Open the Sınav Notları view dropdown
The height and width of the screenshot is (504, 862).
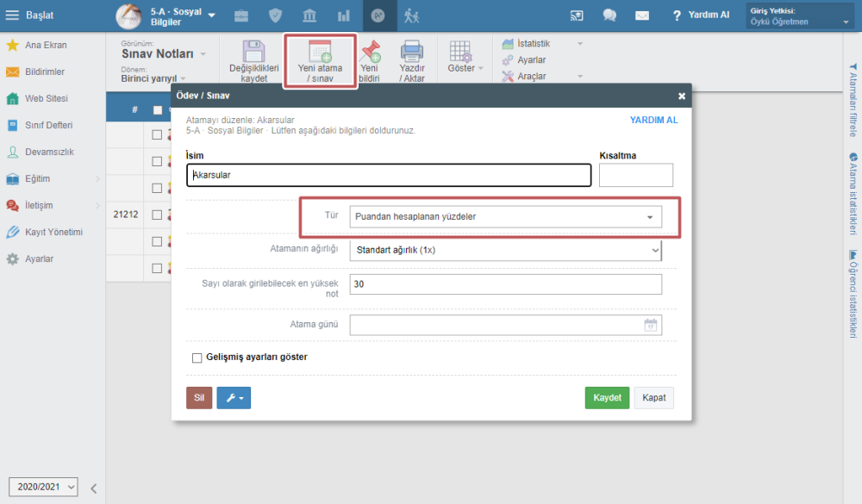(x=163, y=54)
